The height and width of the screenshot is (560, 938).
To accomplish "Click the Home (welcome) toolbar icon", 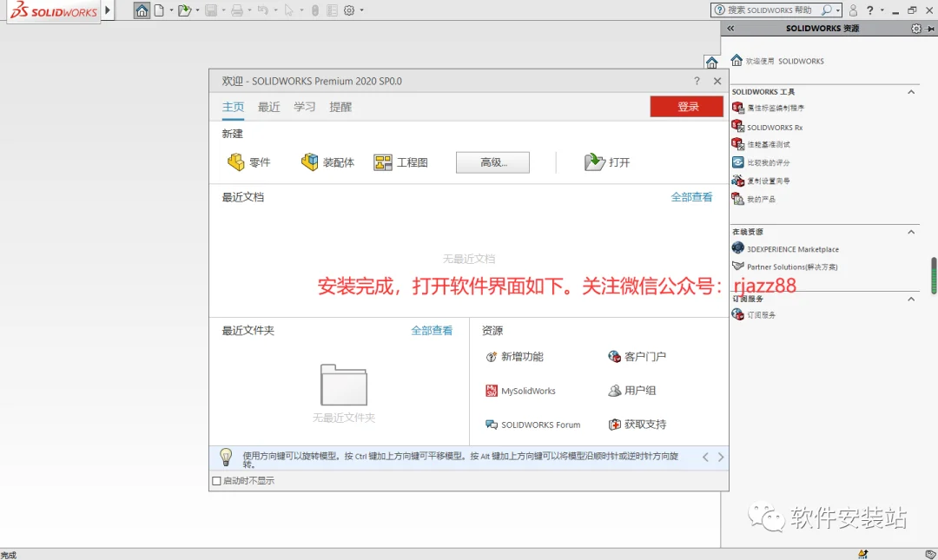I will [142, 10].
